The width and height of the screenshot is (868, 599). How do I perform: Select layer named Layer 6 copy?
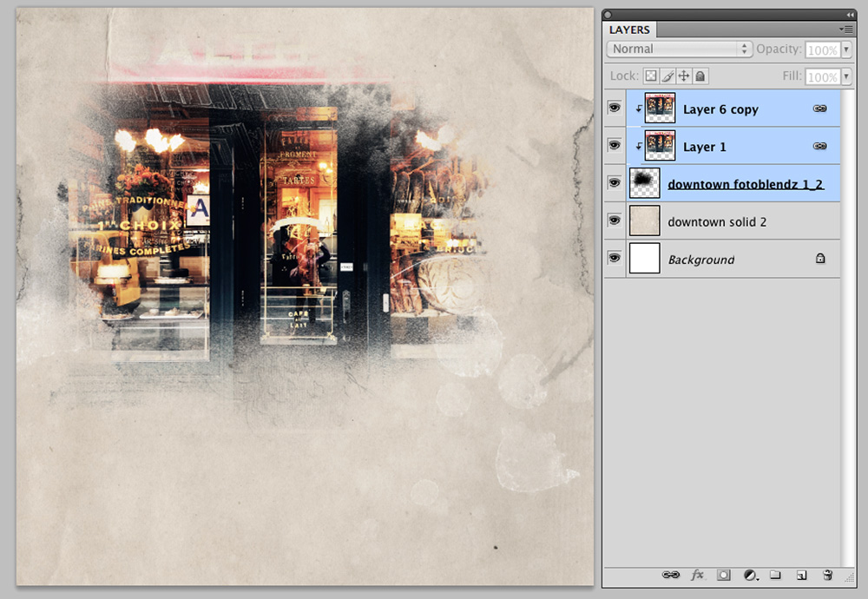coord(720,109)
